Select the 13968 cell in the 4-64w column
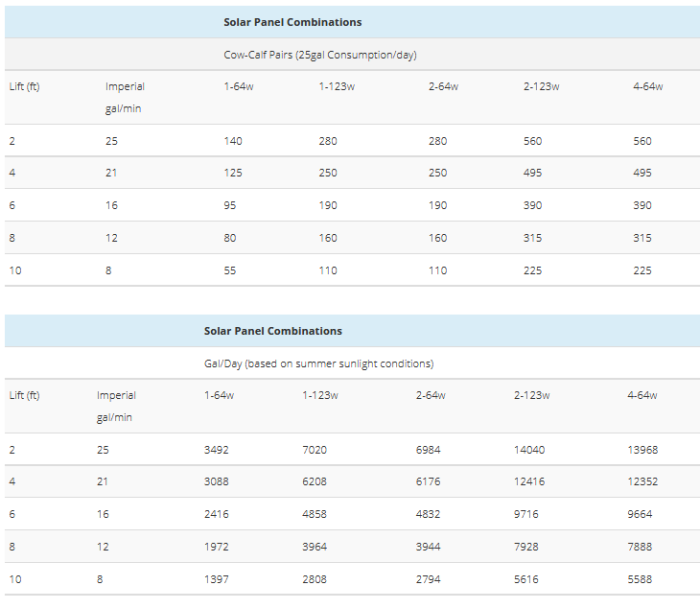The width and height of the screenshot is (700, 609). click(642, 450)
